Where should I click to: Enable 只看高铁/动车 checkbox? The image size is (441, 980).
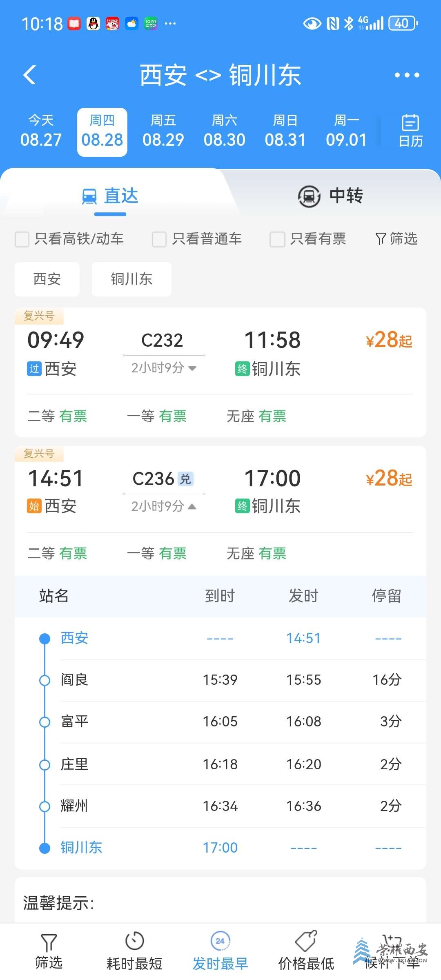[22, 239]
